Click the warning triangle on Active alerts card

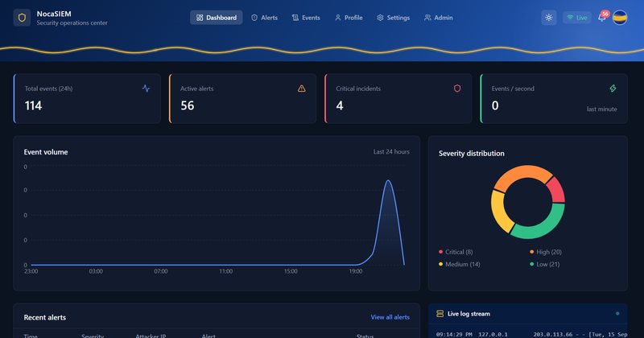point(301,89)
